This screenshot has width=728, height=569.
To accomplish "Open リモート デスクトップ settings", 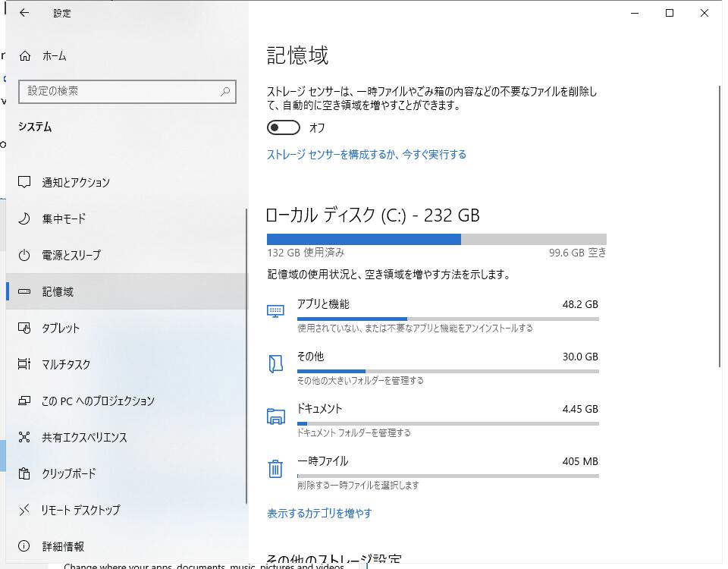I will 81,510.
